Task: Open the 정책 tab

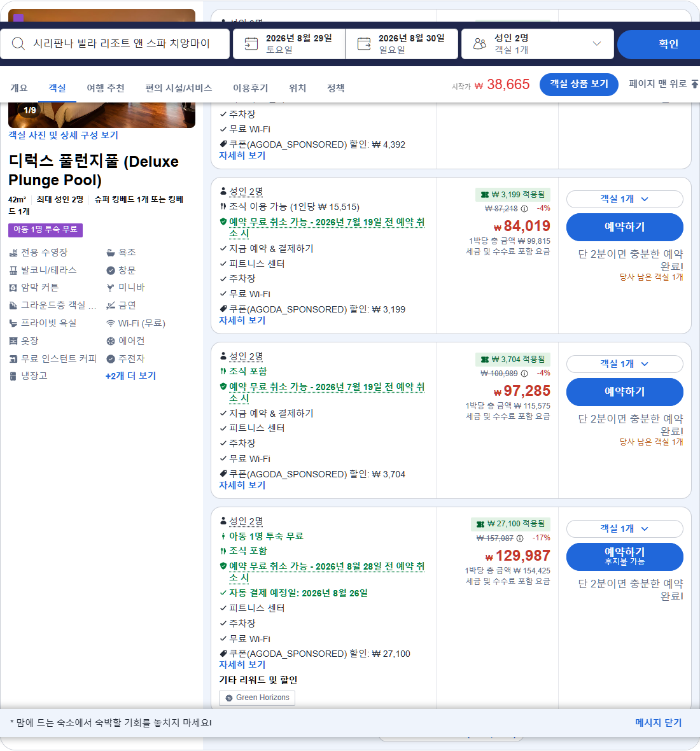Action: (335, 88)
